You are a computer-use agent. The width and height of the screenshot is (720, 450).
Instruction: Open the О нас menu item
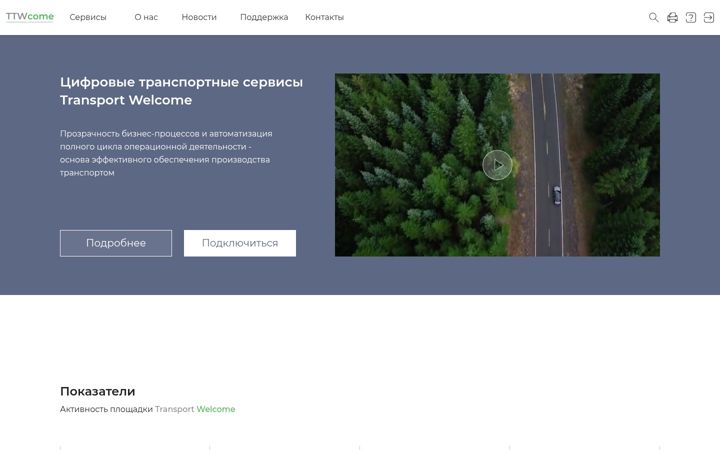pos(146,17)
